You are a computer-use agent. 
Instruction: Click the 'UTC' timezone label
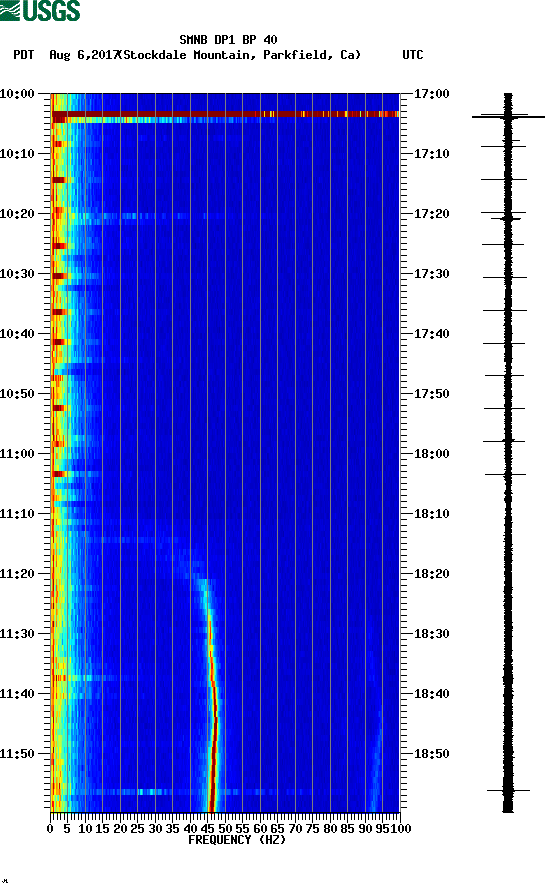[x=413, y=55]
